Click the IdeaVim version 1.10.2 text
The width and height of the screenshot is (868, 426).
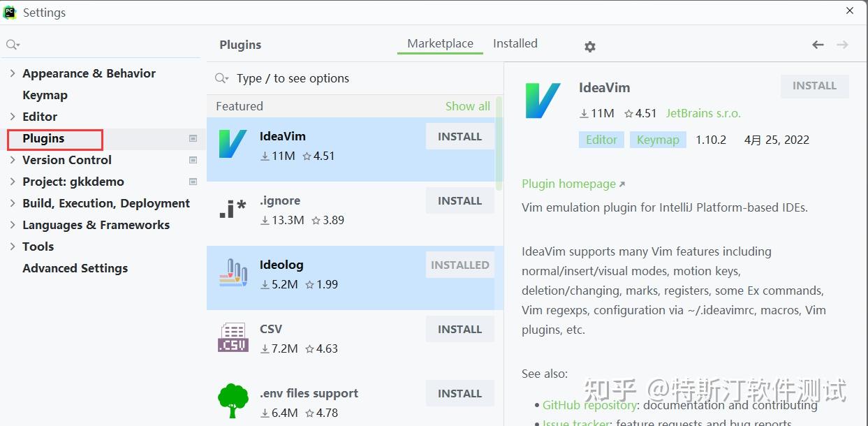pos(711,140)
